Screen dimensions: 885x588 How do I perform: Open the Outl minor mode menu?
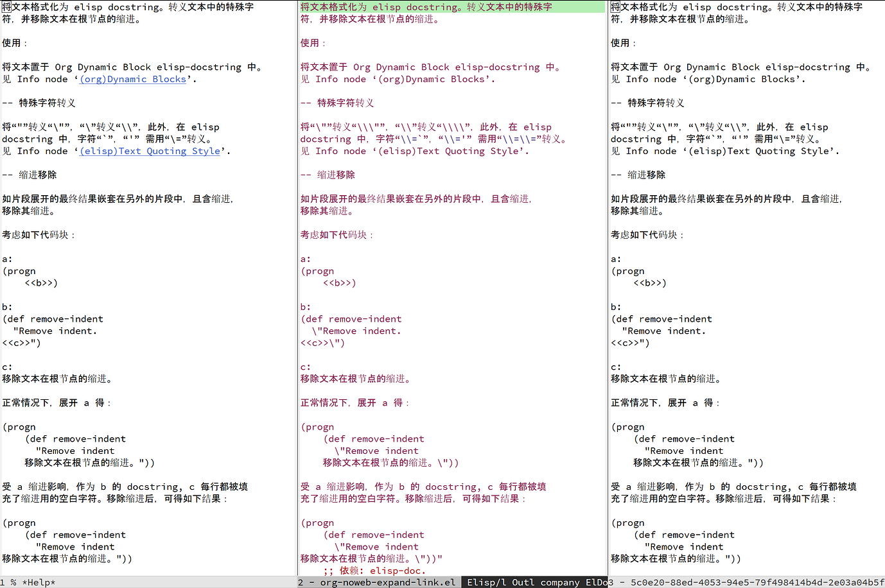coord(521,582)
